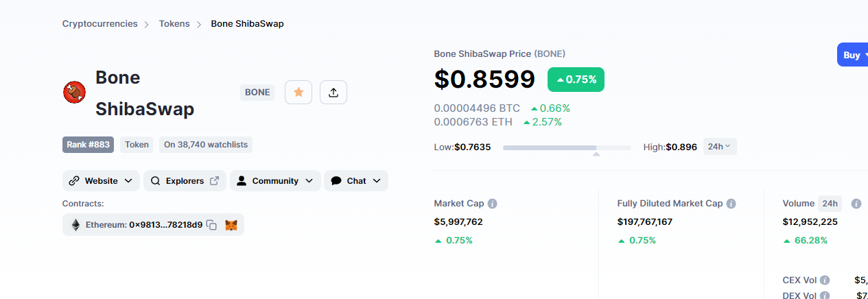
Task: Click the Fully Diluted Market Cap info icon
Action: pos(731,204)
